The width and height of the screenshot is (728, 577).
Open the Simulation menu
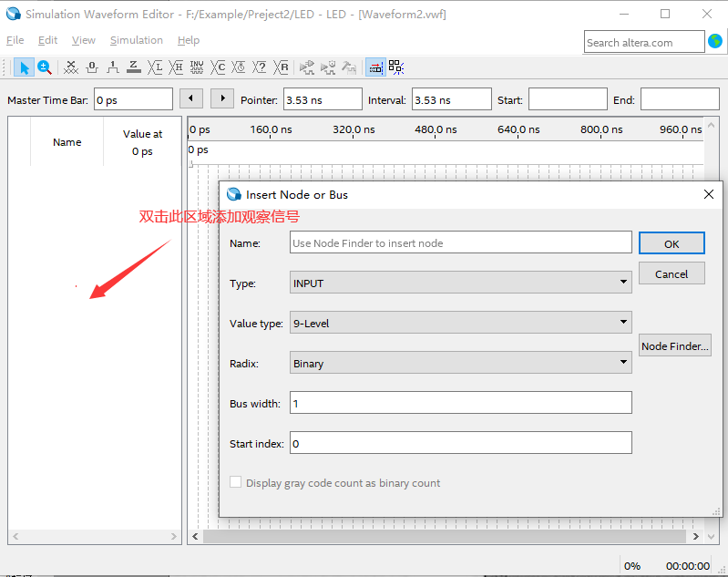point(137,40)
